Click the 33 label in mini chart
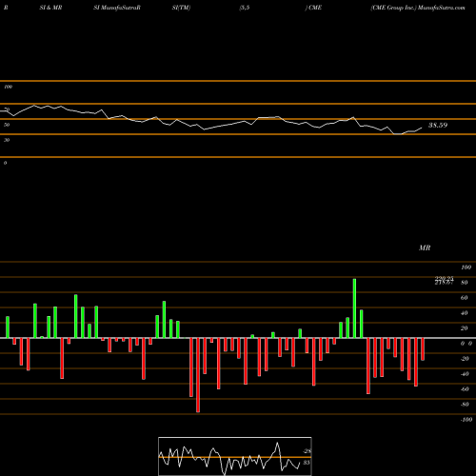476x476 pixels. 307,463
